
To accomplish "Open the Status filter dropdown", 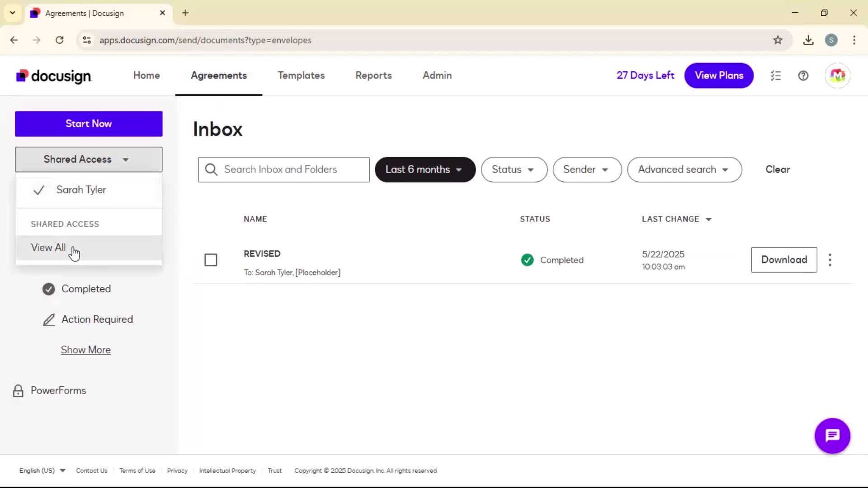I will (x=514, y=169).
